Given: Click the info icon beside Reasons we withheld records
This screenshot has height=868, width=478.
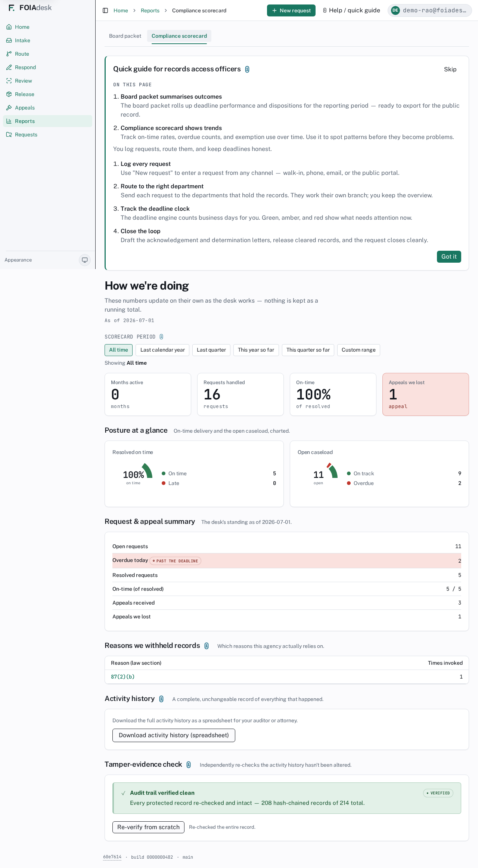Looking at the screenshot, I should click(207, 646).
